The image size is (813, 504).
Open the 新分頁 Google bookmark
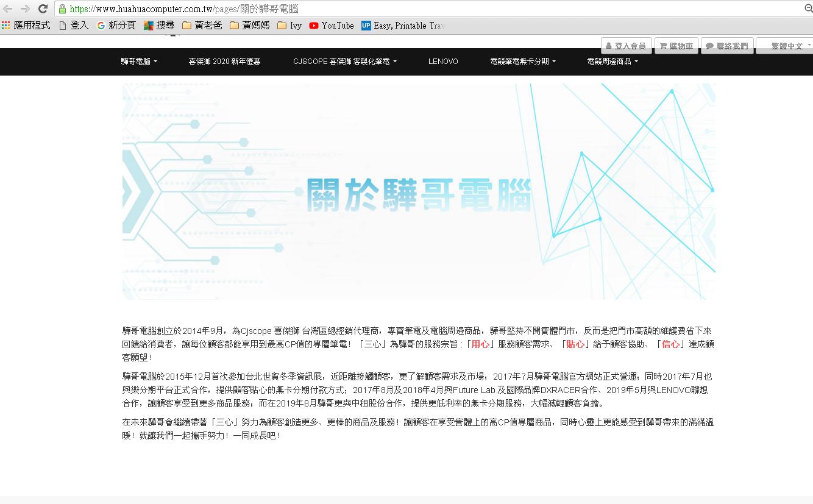coord(116,26)
